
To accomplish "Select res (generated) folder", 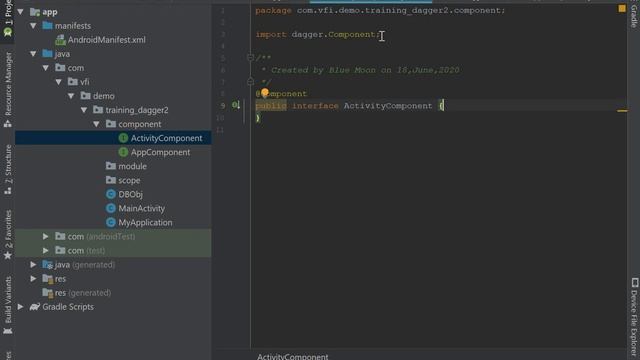I will tap(82, 293).
